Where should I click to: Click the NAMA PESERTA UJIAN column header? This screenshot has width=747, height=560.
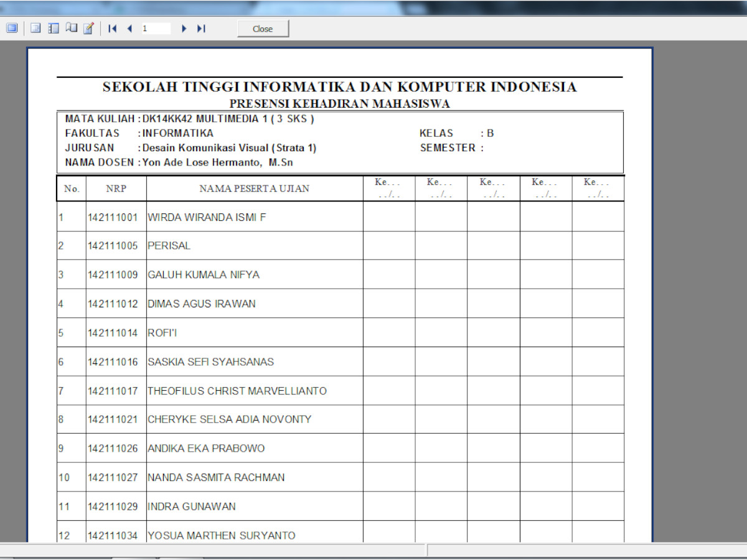(254, 189)
